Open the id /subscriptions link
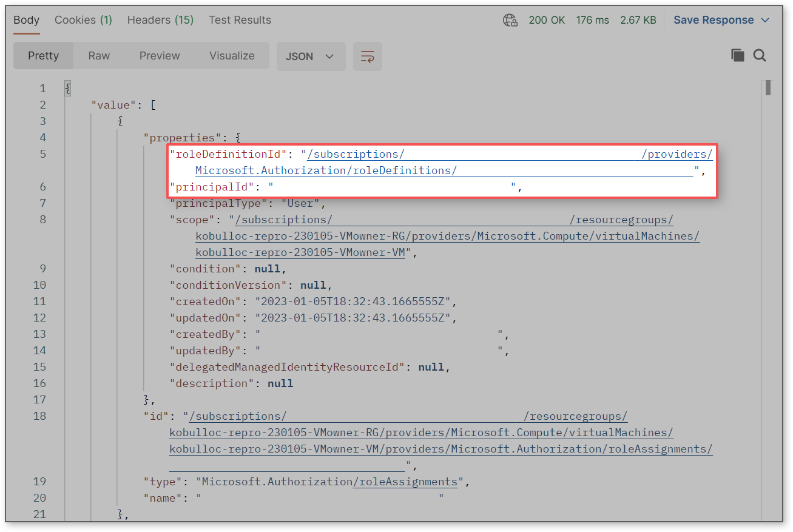Screen dimensions: 793x532 click(238, 416)
